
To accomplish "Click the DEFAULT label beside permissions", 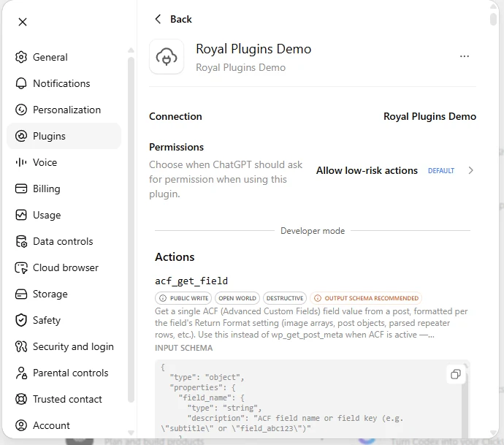I will point(441,171).
